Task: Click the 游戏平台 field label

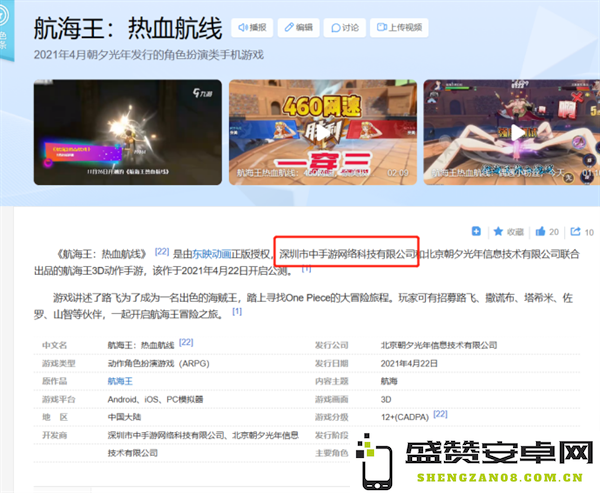Action: coord(59,399)
